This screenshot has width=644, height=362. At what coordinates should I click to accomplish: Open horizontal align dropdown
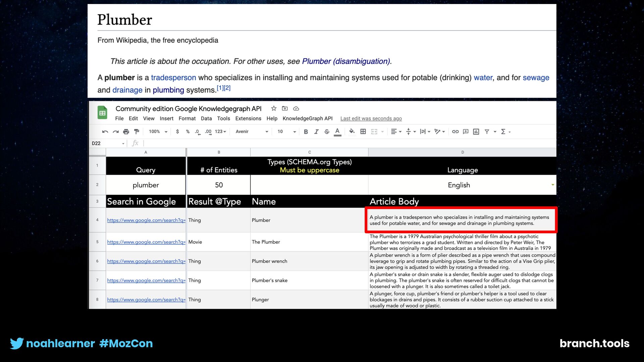tap(396, 132)
